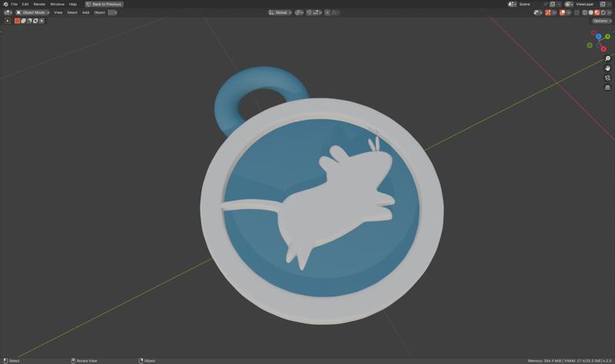The width and height of the screenshot is (615, 364).
Task: Toggle snapping magnet icon
Action: pyautogui.click(x=309, y=12)
